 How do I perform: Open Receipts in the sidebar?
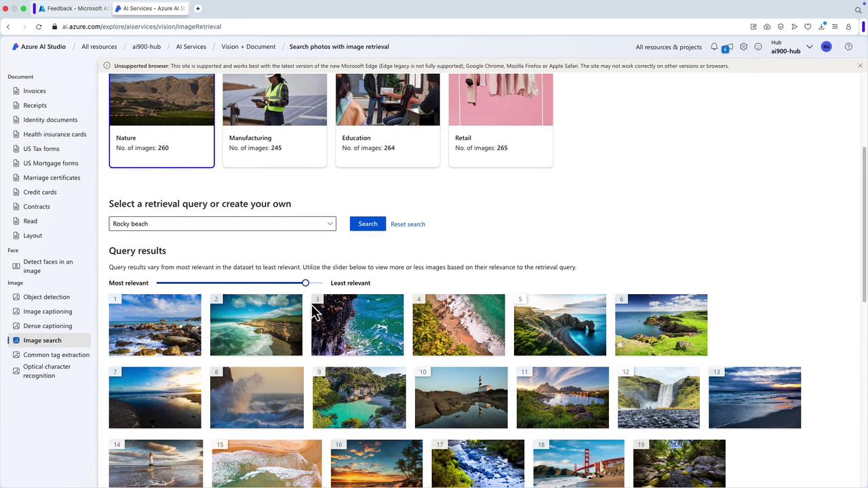35,105
